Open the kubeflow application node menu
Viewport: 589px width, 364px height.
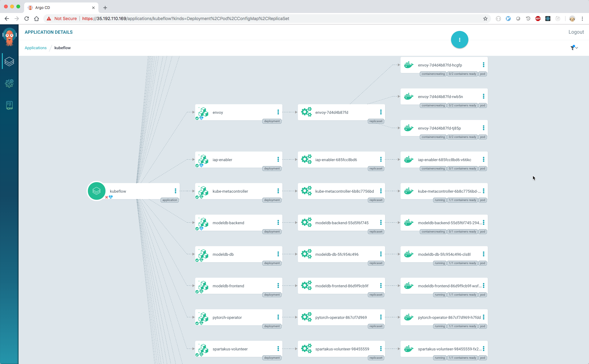coord(175,191)
